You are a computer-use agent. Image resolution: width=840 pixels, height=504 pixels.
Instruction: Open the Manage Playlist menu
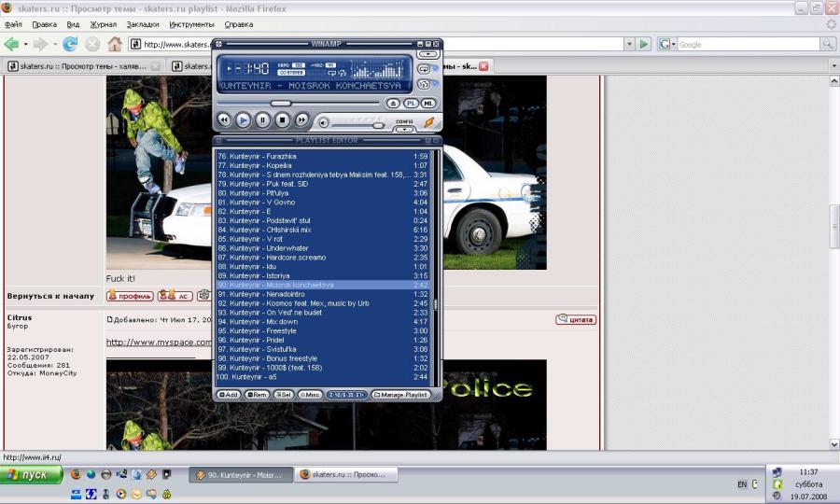point(401,395)
